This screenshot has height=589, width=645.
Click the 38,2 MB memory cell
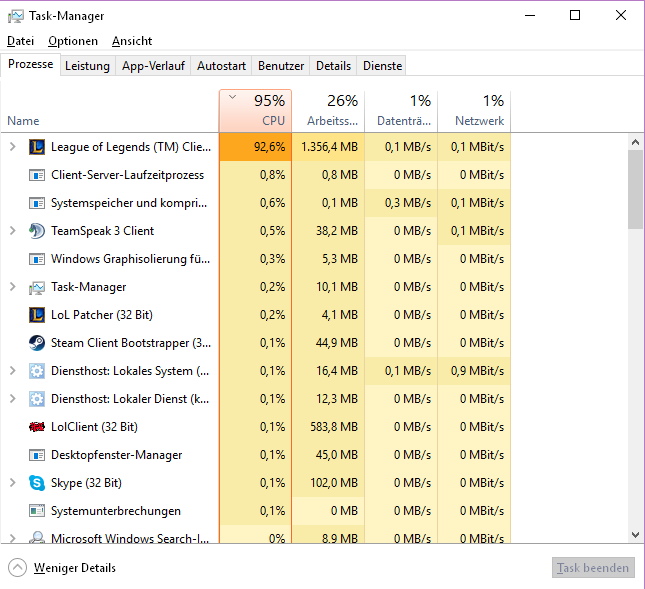(x=328, y=231)
